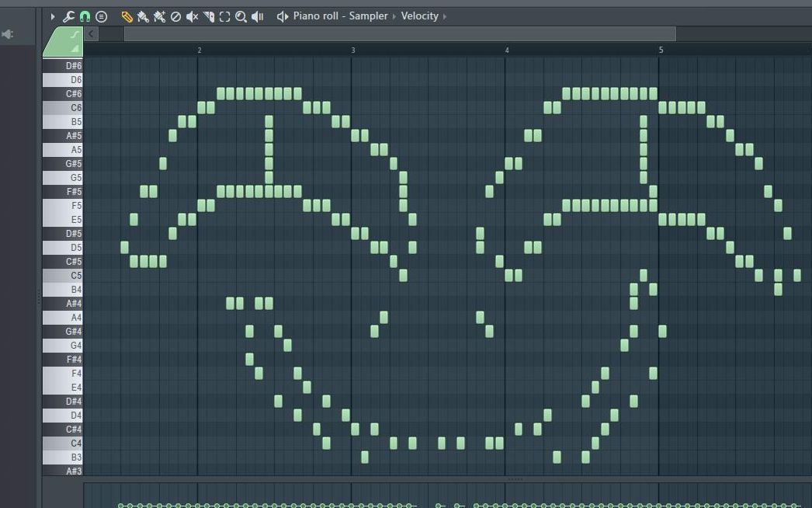Preview the B5 piano key
Viewport: 812px width, 508px height.
pos(63,122)
